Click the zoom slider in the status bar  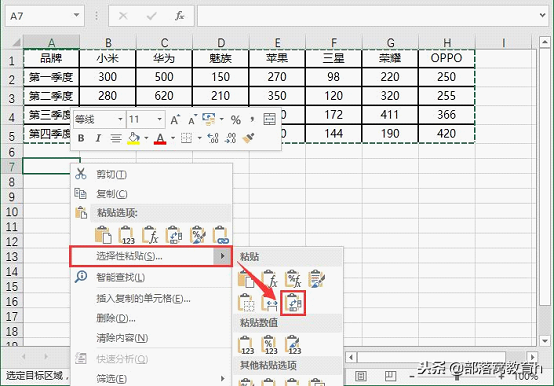[x=458, y=377]
